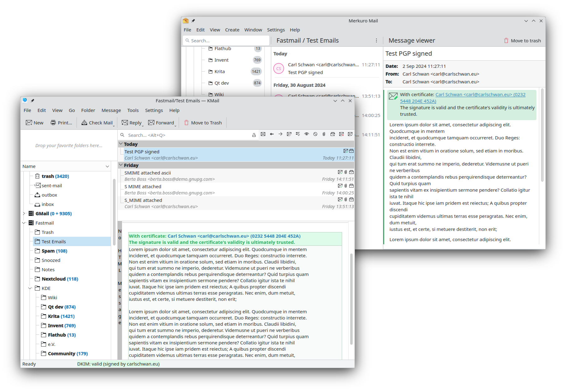Click the red trash icon in KMail toolbar
The width and height of the screenshot is (566, 392).
(x=186, y=123)
